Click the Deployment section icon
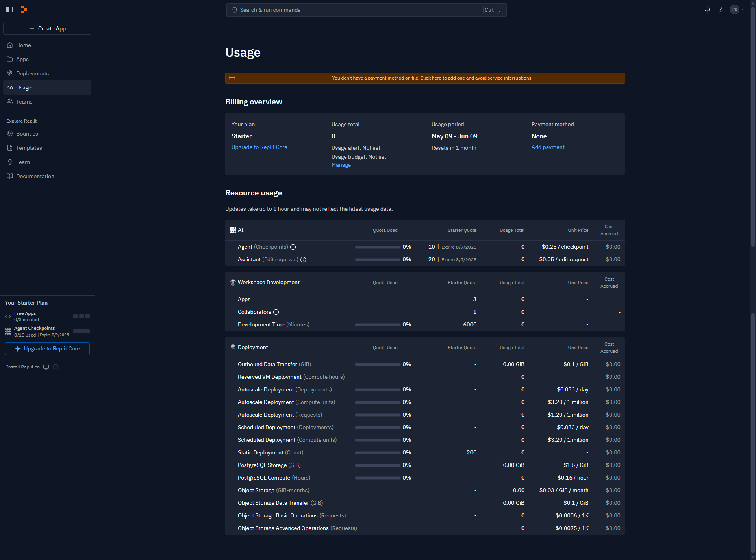 pyautogui.click(x=233, y=348)
